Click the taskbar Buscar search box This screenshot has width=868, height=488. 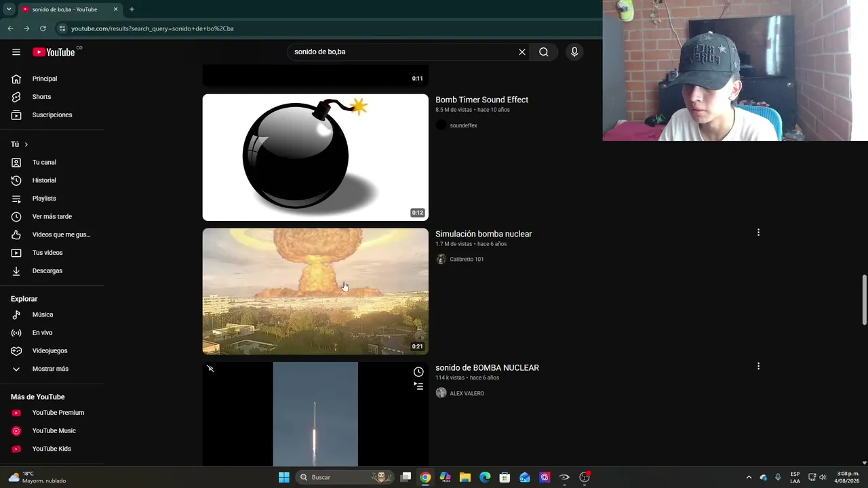point(346,477)
